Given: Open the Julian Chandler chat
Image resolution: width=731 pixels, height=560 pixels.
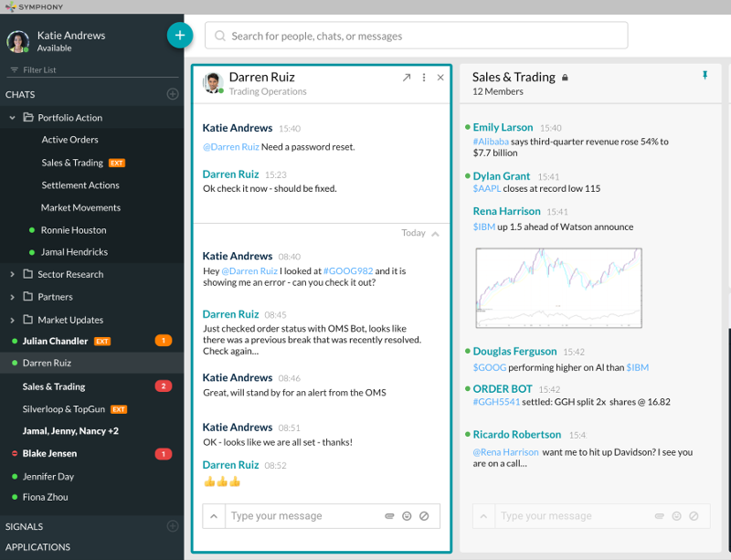Looking at the screenshot, I should (x=56, y=341).
